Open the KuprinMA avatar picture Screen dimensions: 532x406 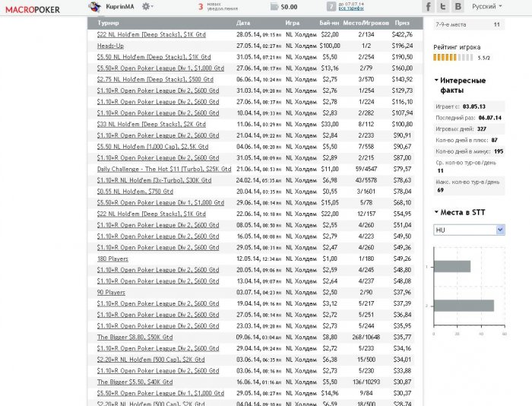pos(94,6)
